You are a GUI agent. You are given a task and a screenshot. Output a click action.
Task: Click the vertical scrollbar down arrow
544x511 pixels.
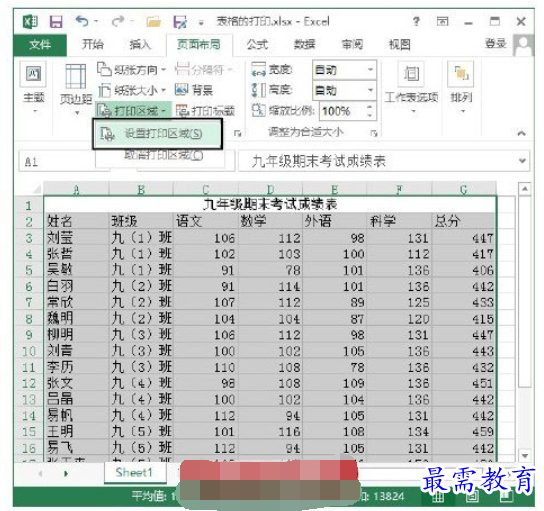[525, 455]
